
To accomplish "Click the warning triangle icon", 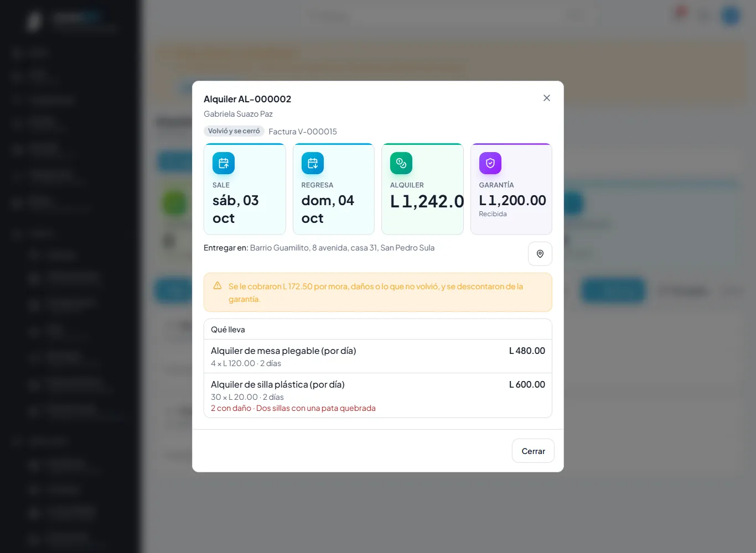I will [x=218, y=286].
